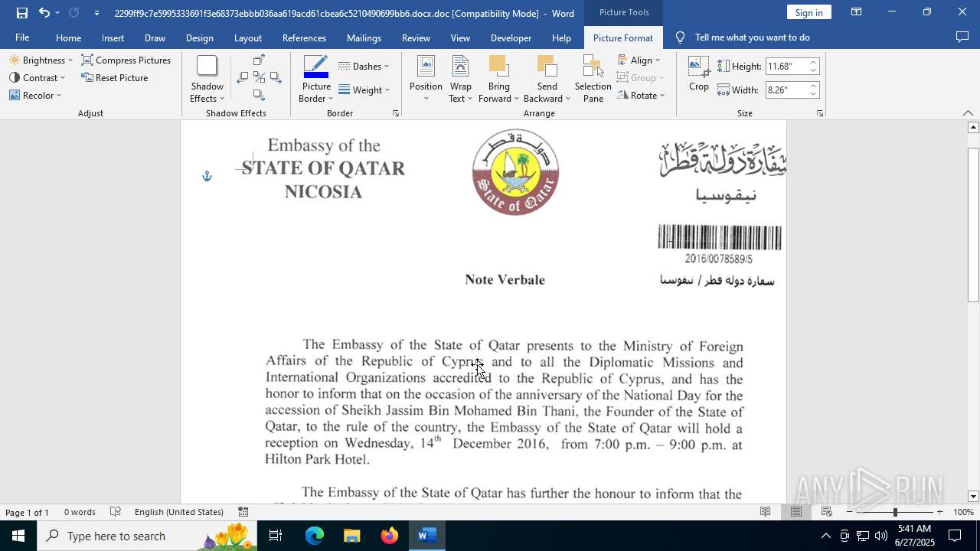Decrease Width with the down spinner
The height and width of the screenshot is (551, 980).
point(814,93)
